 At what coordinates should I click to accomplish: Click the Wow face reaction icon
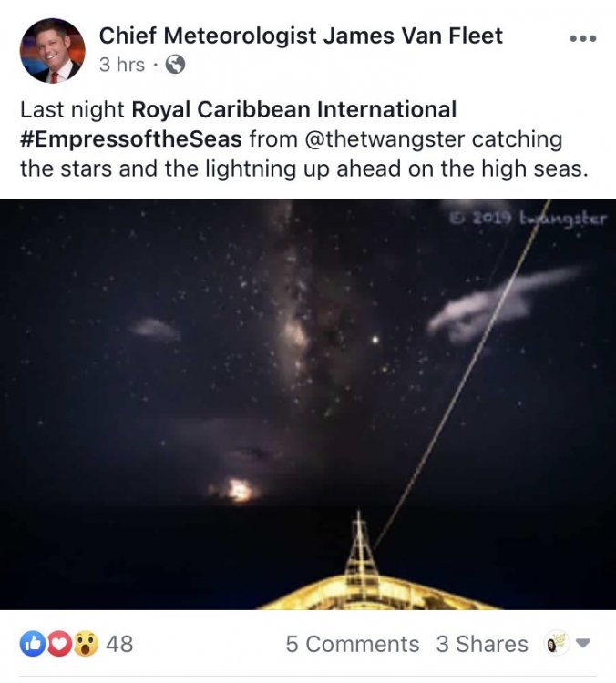coord(86,643)
